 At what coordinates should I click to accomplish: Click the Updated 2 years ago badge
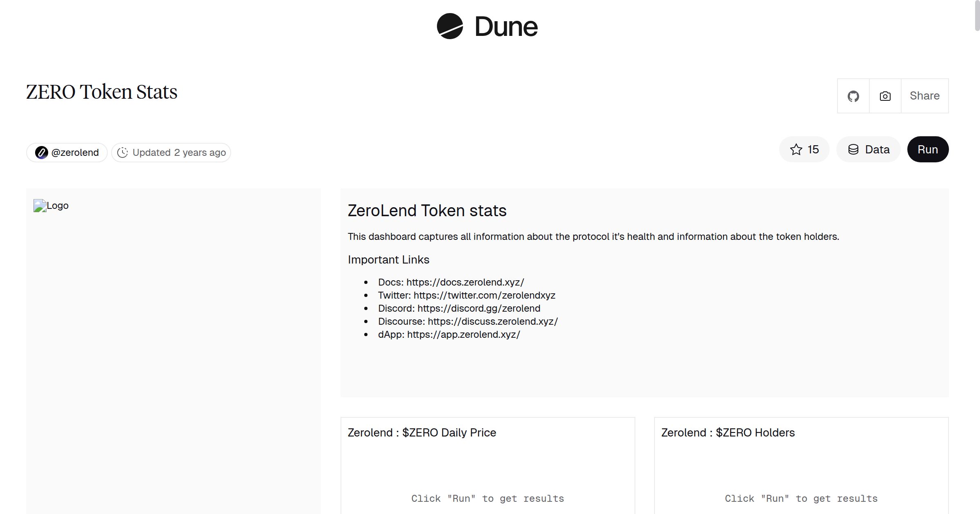171,152
